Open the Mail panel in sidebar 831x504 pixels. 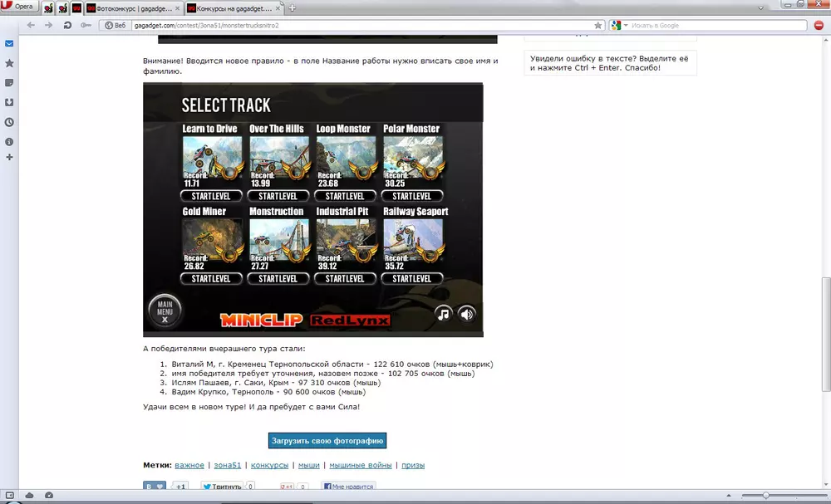(9, 43)
